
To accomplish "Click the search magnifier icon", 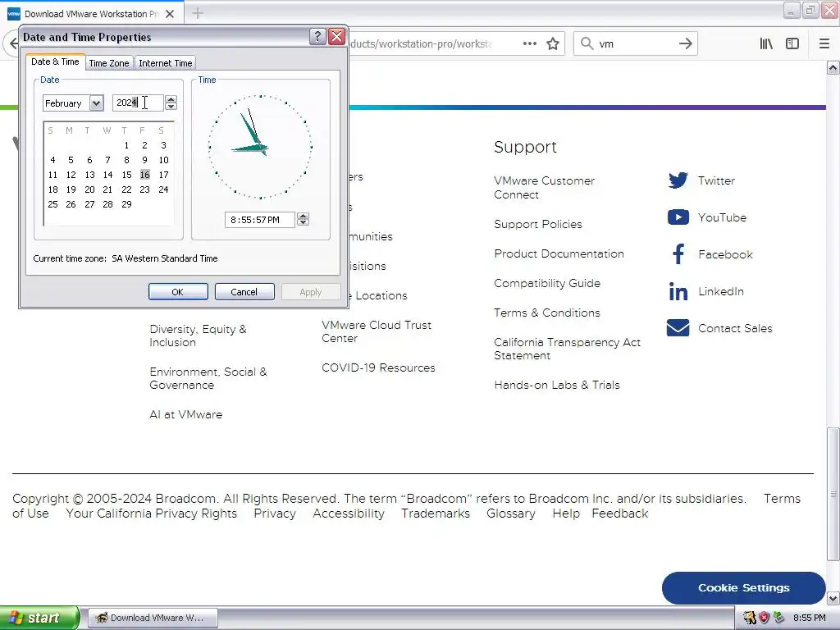I will coord(587,43).
